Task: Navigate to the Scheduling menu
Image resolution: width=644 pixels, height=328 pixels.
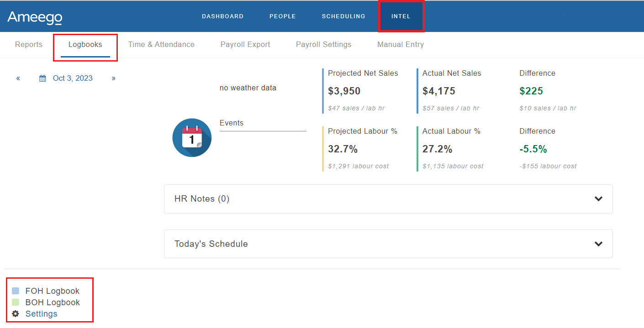Action: [x=343, y=16]
